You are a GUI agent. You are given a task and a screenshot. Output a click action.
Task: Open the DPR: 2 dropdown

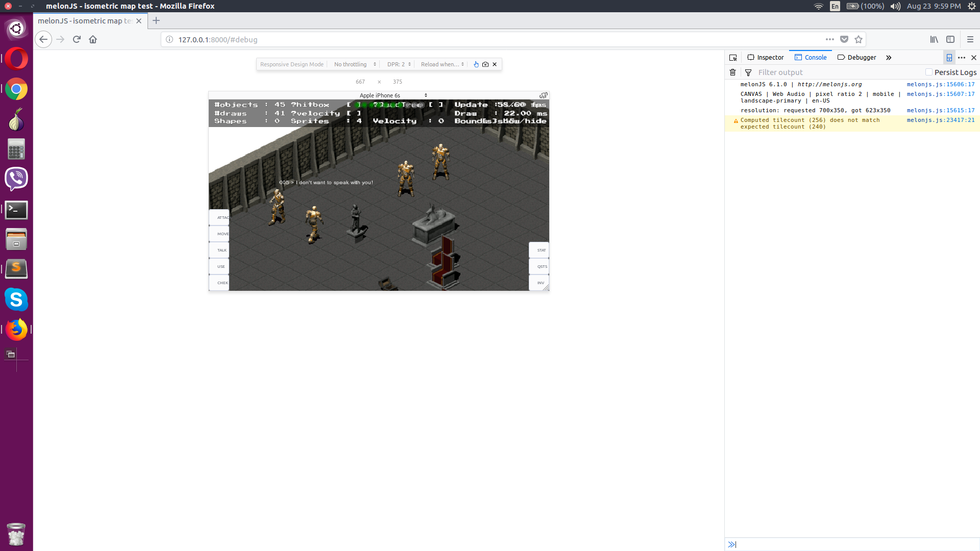pos(399,64)
